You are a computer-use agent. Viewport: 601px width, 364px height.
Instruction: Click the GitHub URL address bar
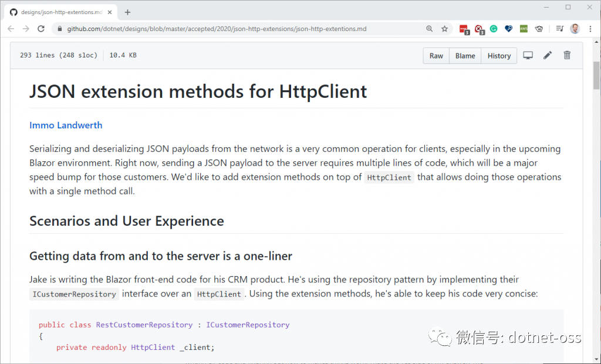pyautogui.click(x=235, y=28)
